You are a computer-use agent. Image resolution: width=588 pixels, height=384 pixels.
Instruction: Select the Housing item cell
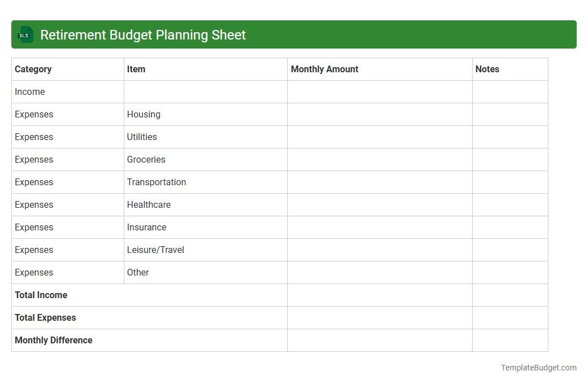(144, 114)
